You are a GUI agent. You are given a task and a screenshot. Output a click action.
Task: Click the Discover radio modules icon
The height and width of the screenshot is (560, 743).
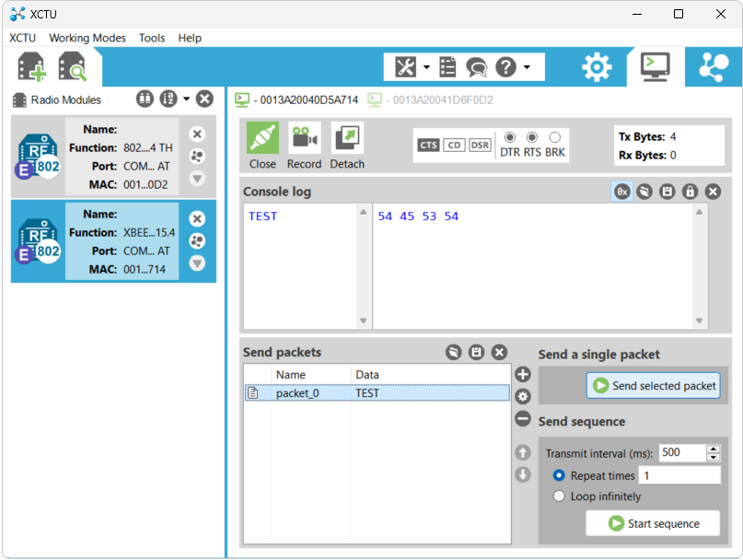click(x=72, y=67)
